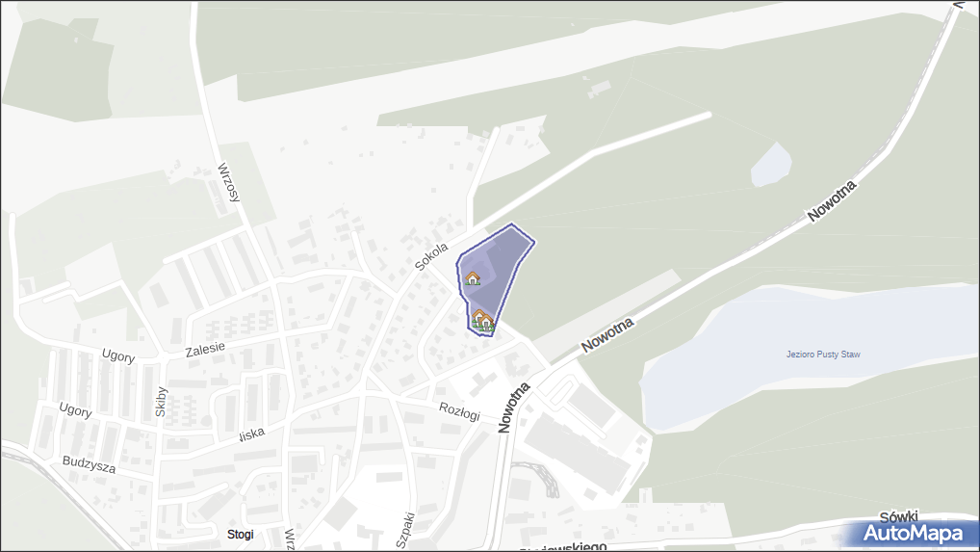Click the Jezioro Pusty Staw lake label
The width and height of the screenshot is (980, 552).
point(823,355)
